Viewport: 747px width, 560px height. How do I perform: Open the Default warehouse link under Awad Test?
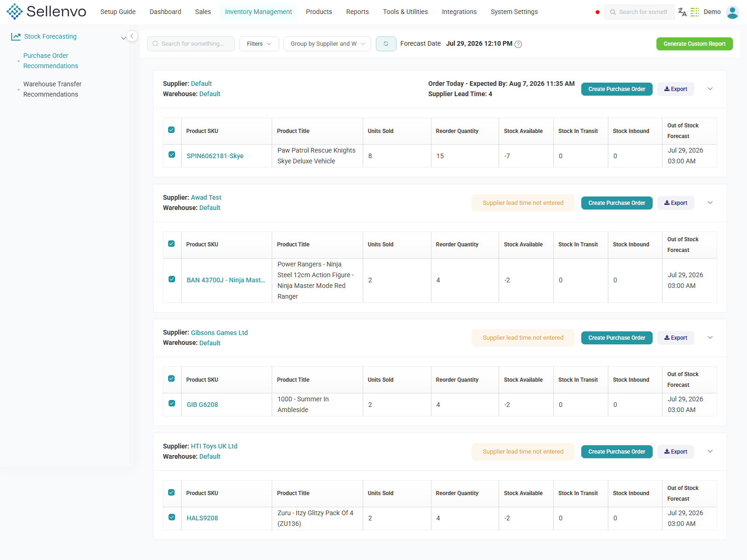(210, 208)
